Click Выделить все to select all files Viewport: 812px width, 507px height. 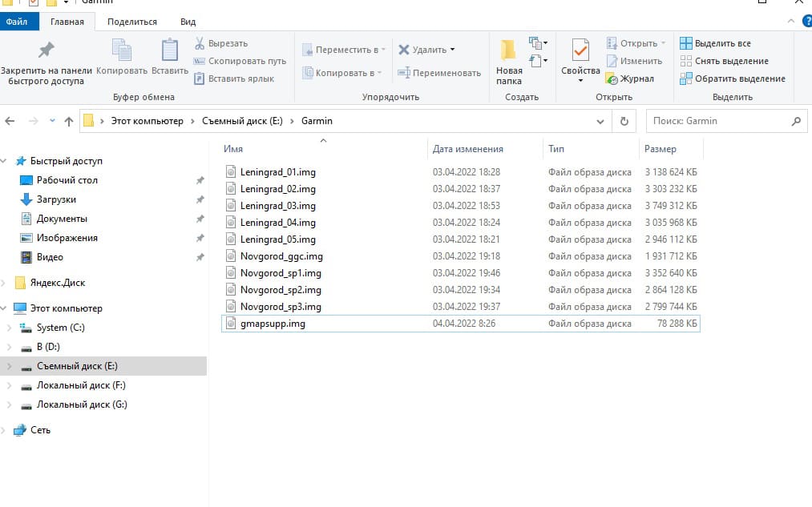click(x=715, y=43)
